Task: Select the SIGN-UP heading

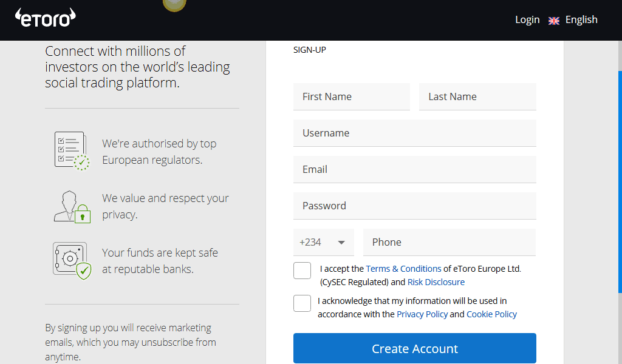Action: coord(309,50)
